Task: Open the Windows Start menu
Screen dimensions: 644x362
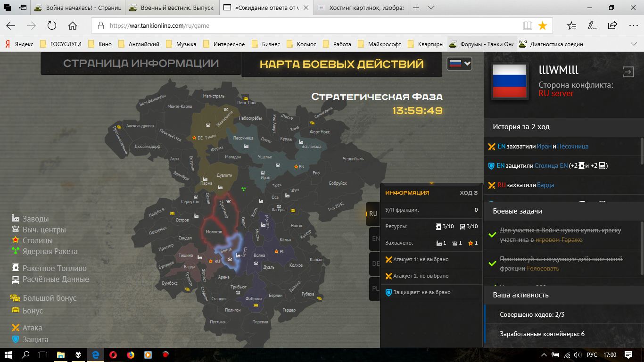Action: [8, 354]
